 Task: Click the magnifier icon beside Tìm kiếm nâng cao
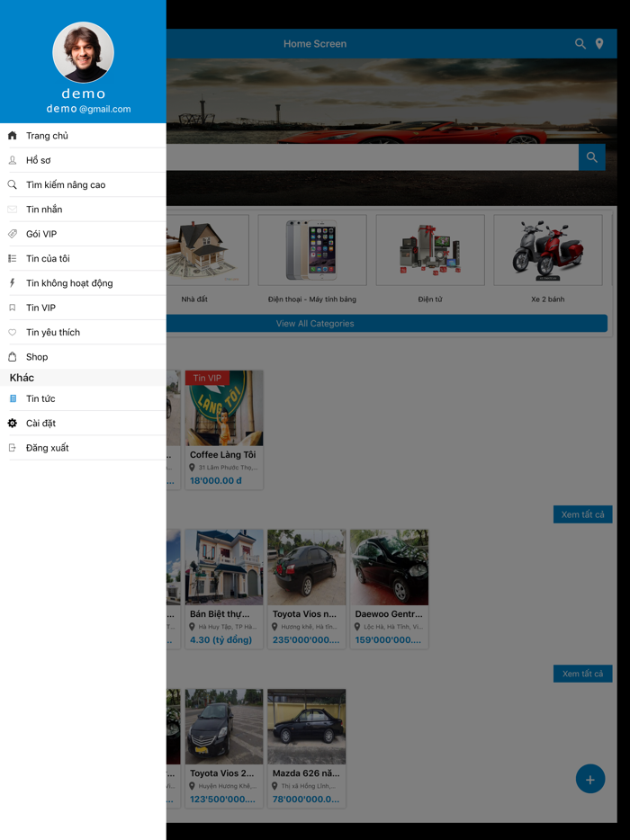[13, 185]
